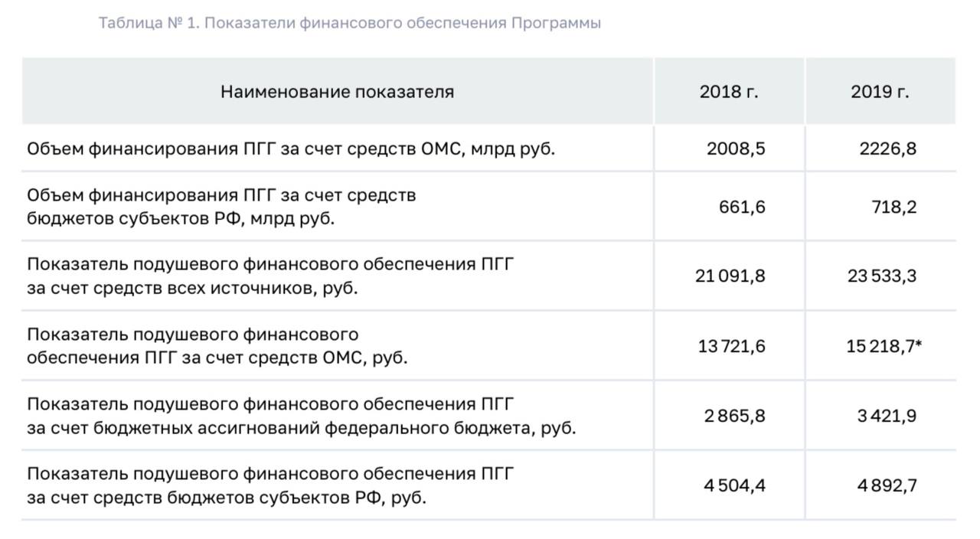Click the value 21 091,8
The image size is (980, 539).
click(x=730, y=276)
